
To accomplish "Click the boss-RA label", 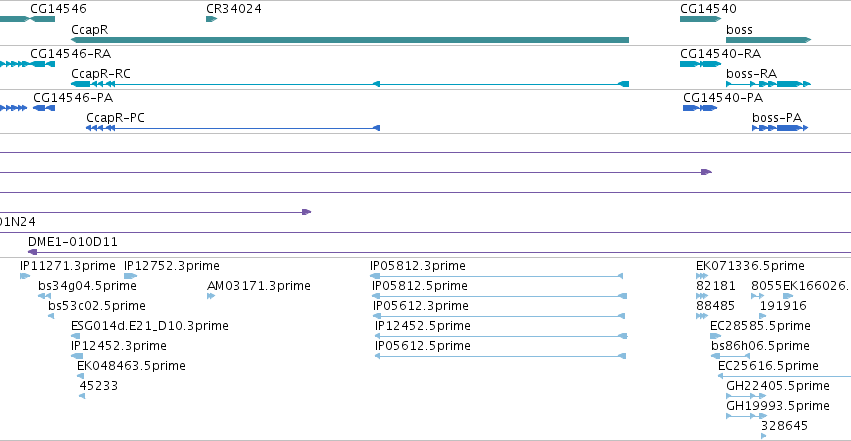I will [x=752, y=74].
